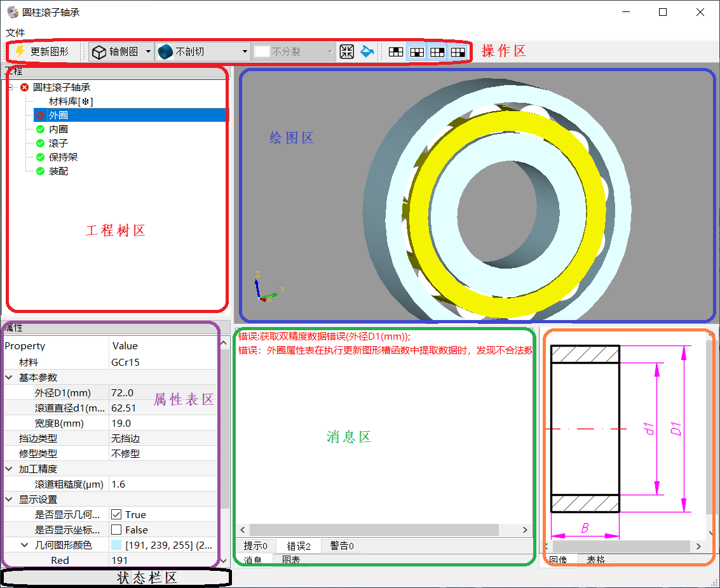
Task: Click the blue paint bucket icon
Action: tap(367, 52)
